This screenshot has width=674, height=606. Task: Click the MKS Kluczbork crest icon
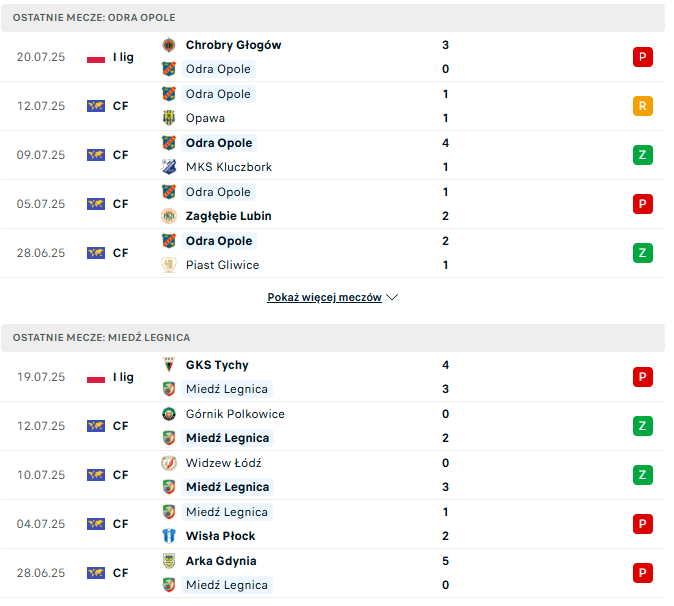click(x=169, y=167)
